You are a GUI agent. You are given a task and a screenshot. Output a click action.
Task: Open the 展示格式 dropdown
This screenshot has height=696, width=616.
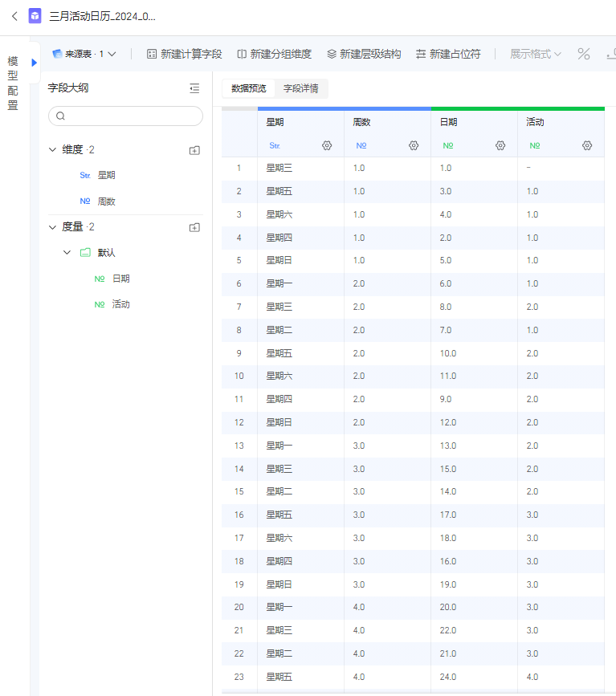535,54
